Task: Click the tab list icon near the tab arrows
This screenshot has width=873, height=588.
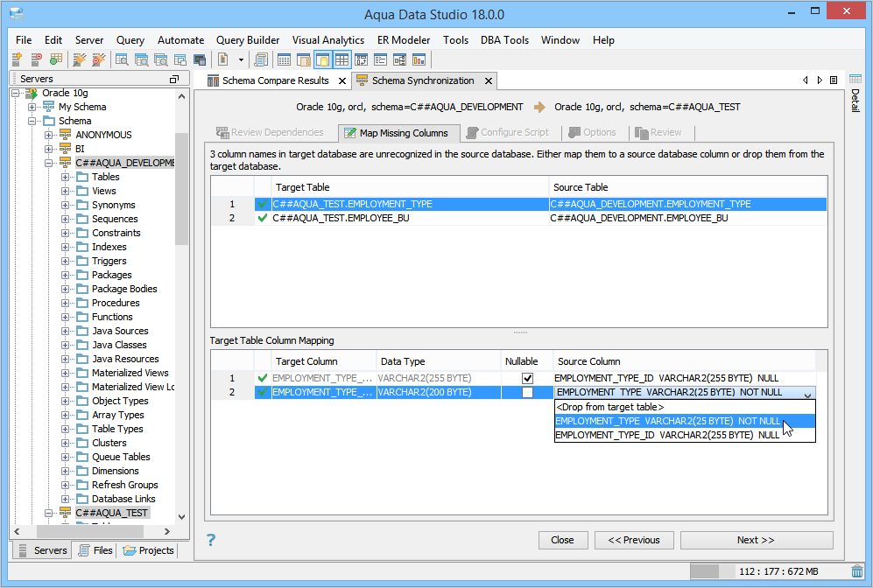Action: tap(834, 80)
